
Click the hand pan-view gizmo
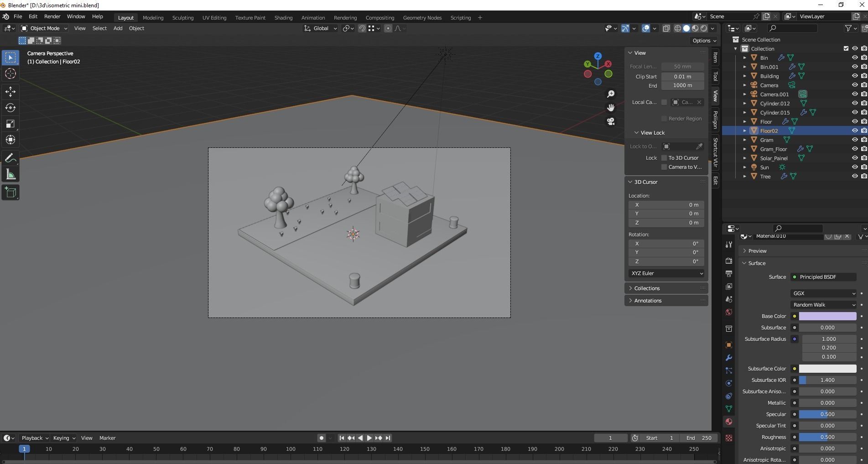click(611, 108)
